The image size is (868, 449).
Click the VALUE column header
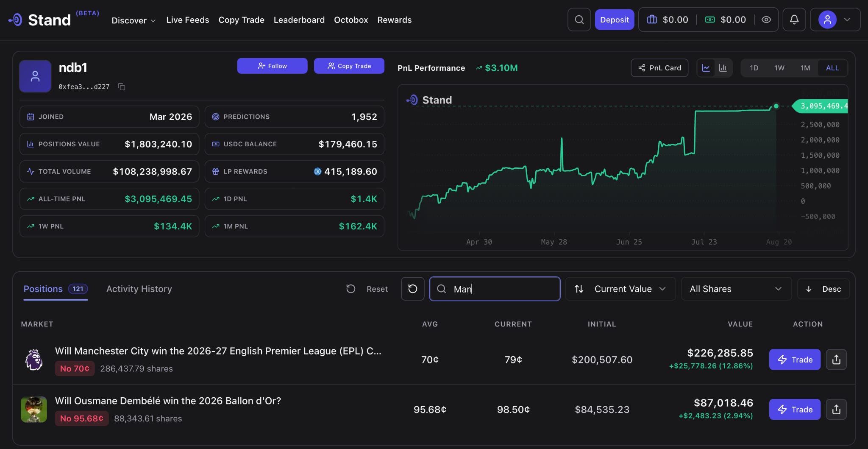[x=740, y=324]
